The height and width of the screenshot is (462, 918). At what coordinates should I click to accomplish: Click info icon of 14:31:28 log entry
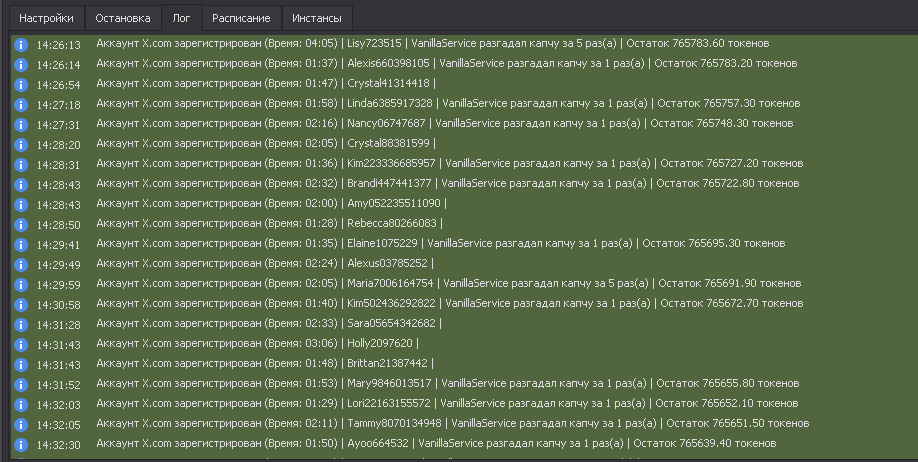click(21, 325)
